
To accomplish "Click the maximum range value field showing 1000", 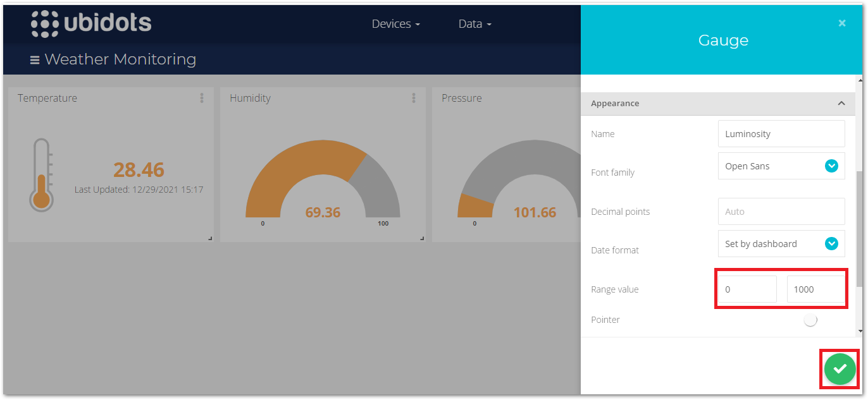I will (x=815, y=289).
